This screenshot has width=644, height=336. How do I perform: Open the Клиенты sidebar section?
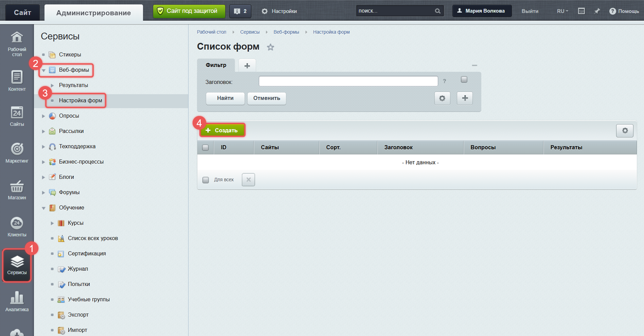(17, 226)
